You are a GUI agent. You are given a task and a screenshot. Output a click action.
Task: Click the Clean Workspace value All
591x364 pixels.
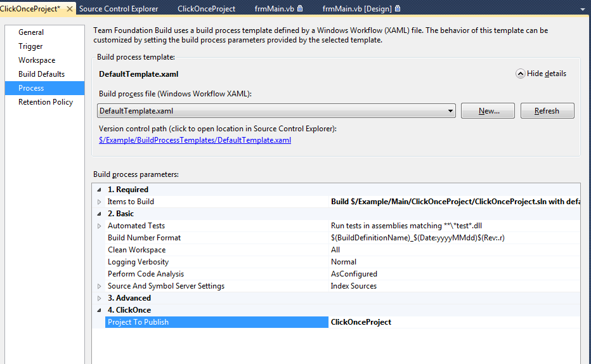point(335,250)
